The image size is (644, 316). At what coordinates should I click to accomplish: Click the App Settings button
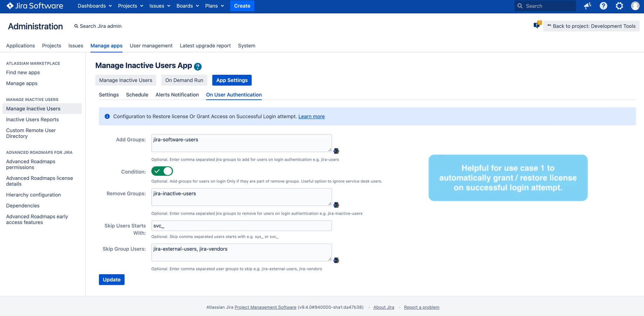(x=232, y=80)
